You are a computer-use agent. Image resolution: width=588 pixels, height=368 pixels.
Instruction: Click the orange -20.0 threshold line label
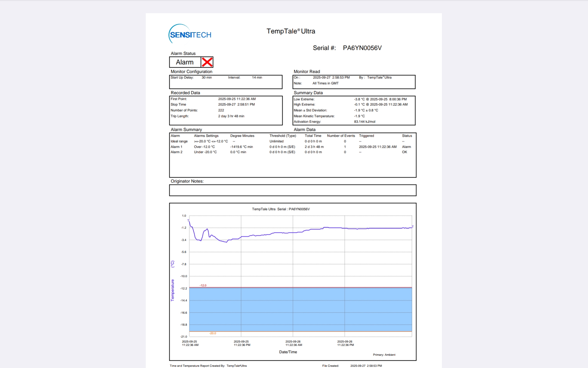pos(213,333)
